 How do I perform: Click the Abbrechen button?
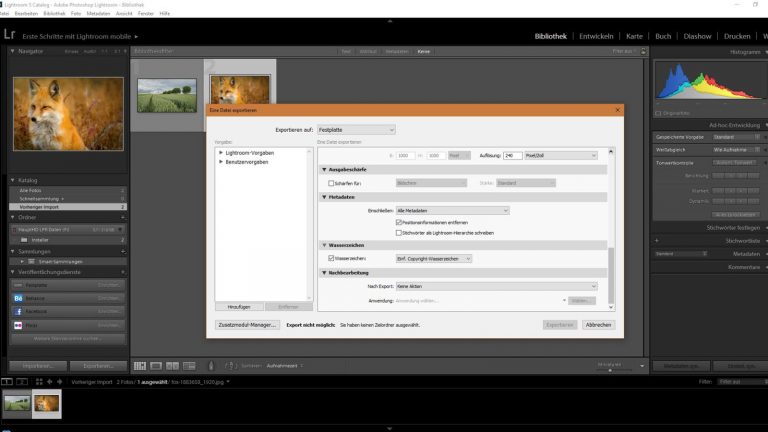(598, 325)
